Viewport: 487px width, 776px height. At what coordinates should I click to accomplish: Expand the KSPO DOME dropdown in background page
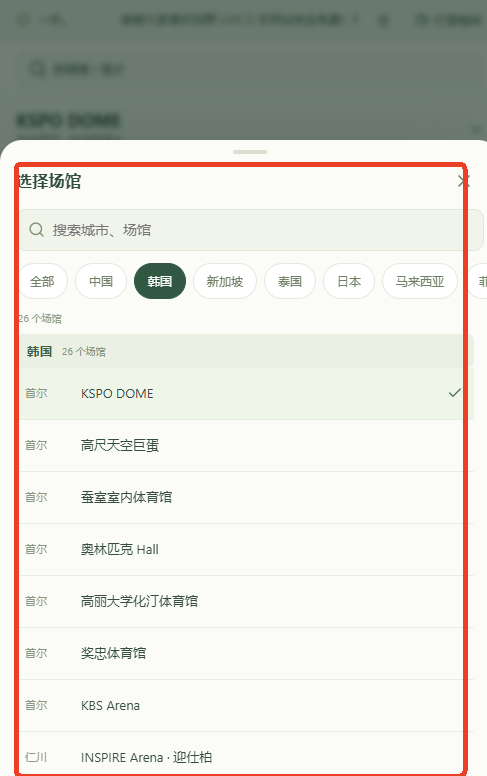[475, 130]
